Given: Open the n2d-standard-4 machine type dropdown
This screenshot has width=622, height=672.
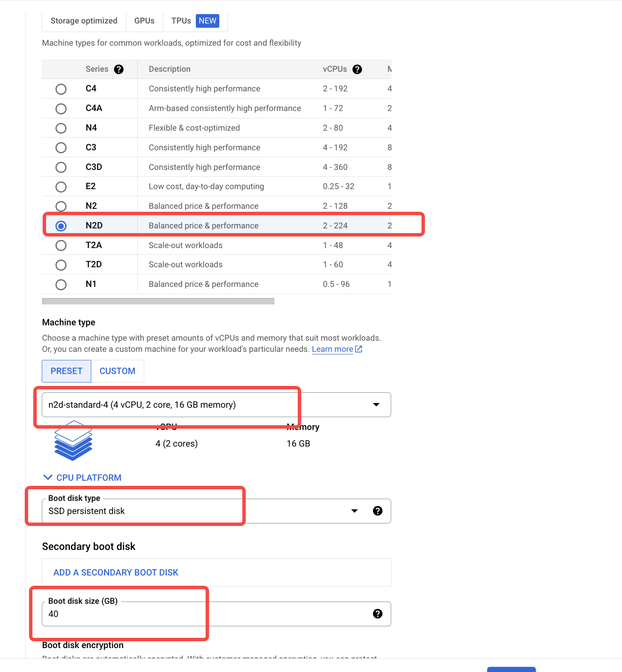Looking at the screenshot, I should pos(216,405).
